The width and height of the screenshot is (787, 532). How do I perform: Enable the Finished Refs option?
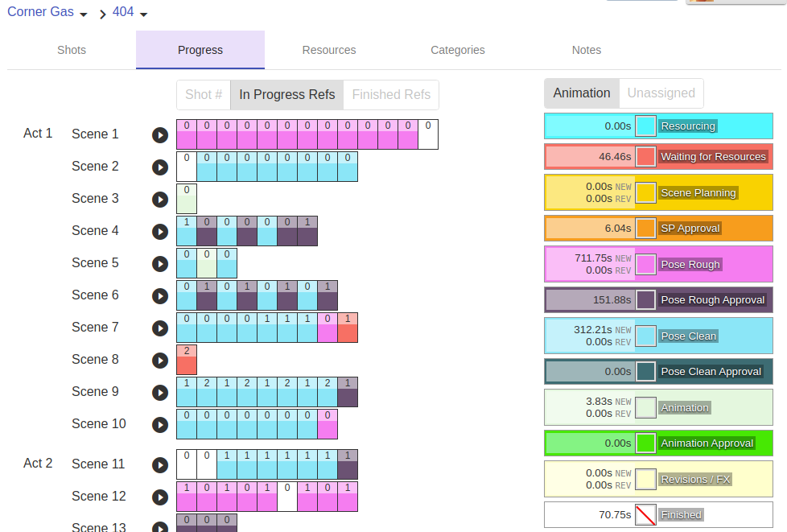[391, 95]
